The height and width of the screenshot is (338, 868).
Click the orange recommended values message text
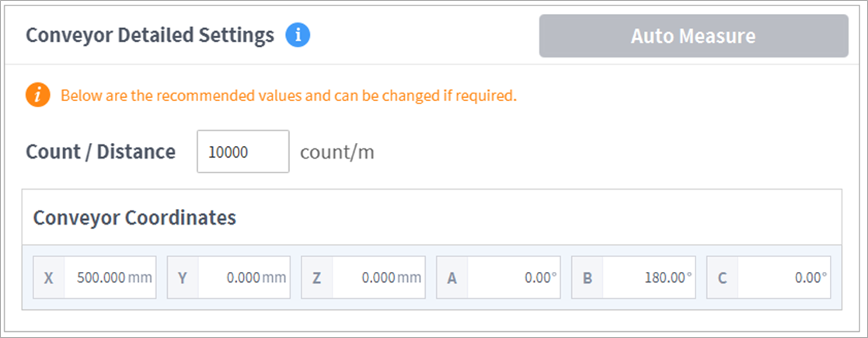[288, 96]
